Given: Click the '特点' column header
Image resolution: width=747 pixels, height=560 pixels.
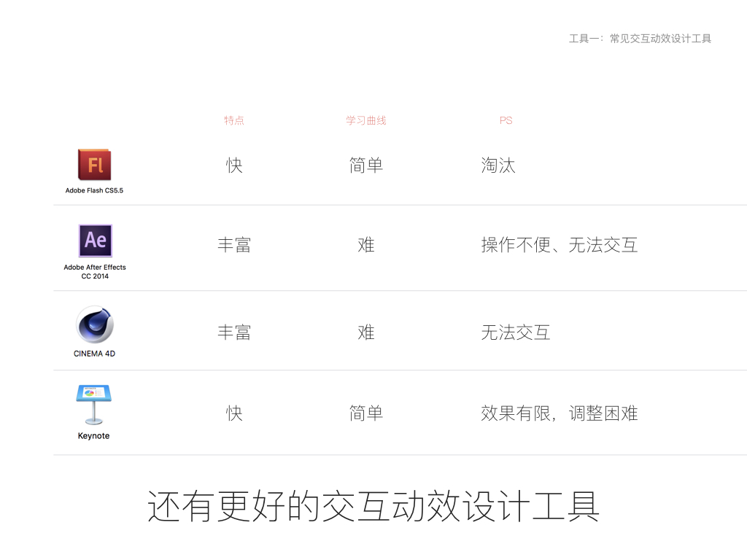Looking at the screenshot, I should click(x=234, y=120).
